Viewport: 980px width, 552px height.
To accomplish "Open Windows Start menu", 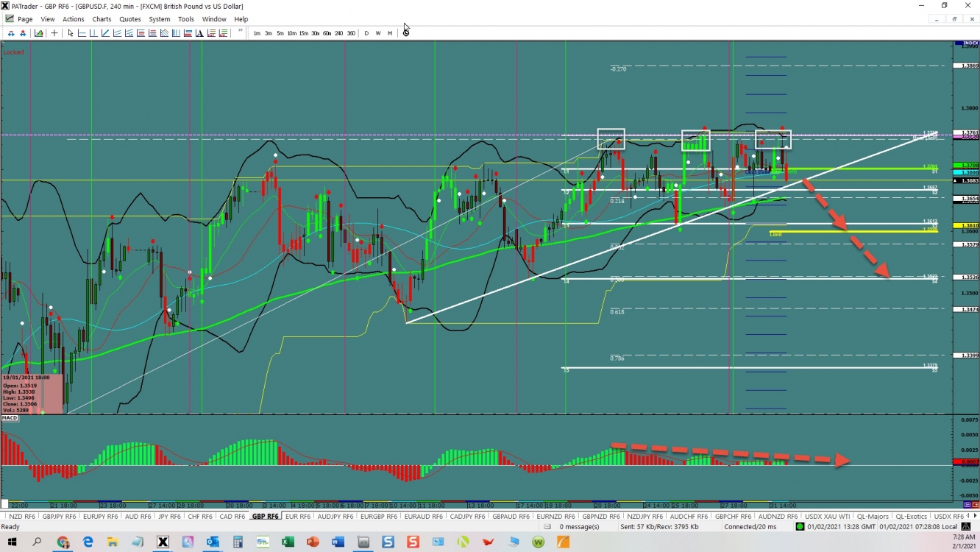I will coord(13,542).
